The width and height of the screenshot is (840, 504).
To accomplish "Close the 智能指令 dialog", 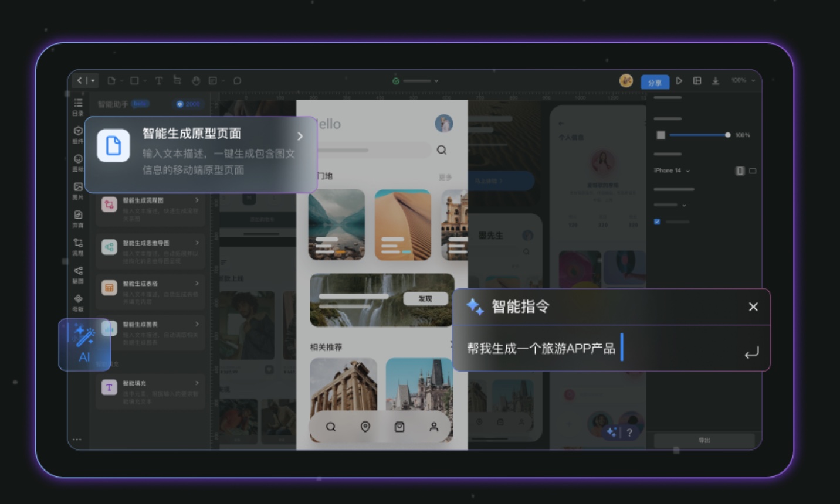I will (x=753, y=307).
